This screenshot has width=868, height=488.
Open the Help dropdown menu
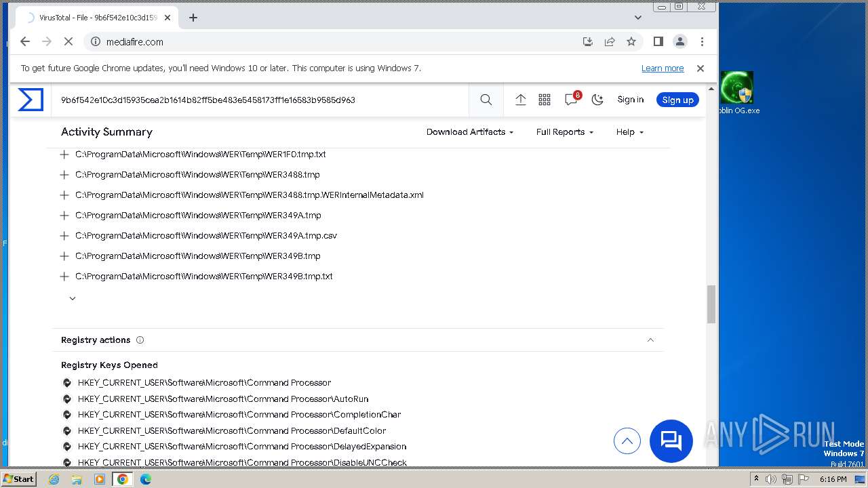[x=630, y=132]
